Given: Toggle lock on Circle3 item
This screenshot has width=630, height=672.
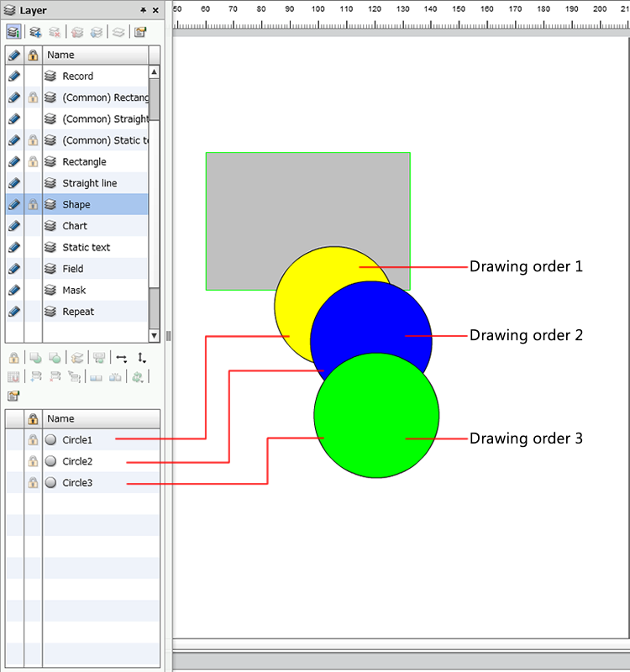Looking at the screenshot, I should pyautogui.click(x=33, y=482).
